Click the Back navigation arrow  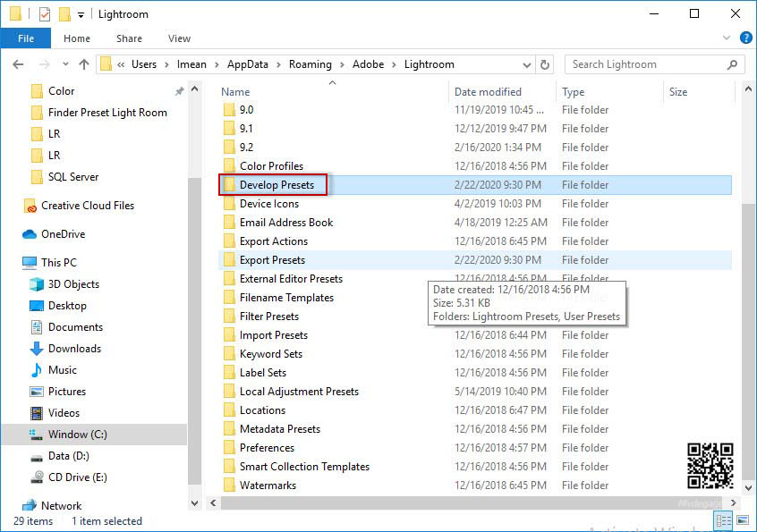click(19, 64)
